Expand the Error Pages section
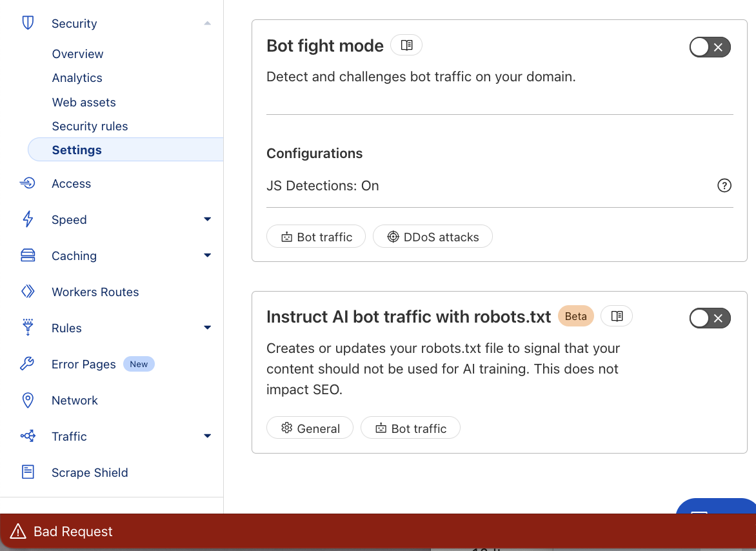 [x=83, y=364]
